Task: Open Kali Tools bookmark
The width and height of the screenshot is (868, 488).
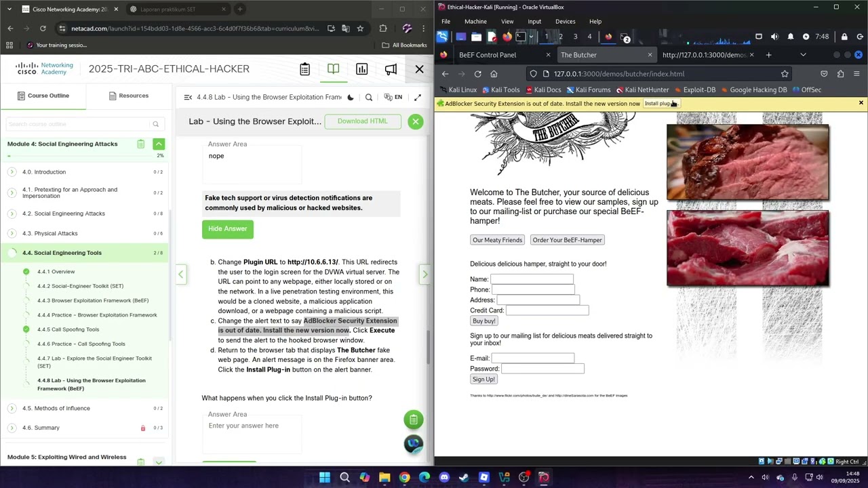Action: pos(500,89)
